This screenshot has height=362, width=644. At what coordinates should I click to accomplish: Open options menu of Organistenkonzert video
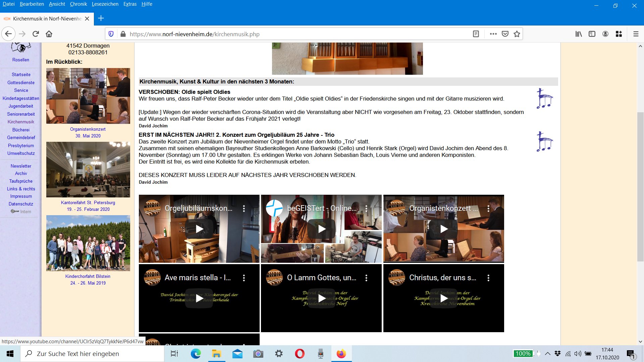[x=488, y=208]
